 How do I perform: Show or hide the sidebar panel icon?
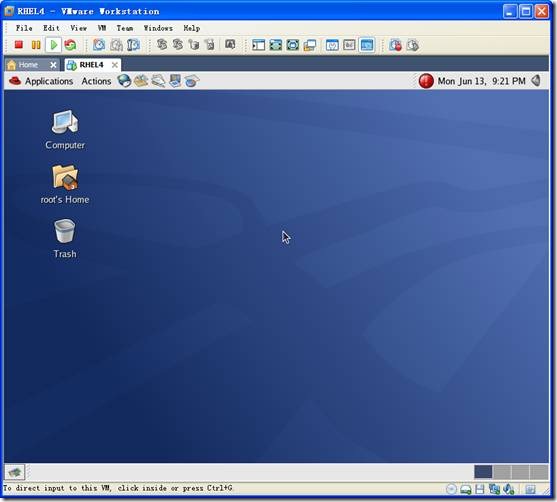click(258, 45)
